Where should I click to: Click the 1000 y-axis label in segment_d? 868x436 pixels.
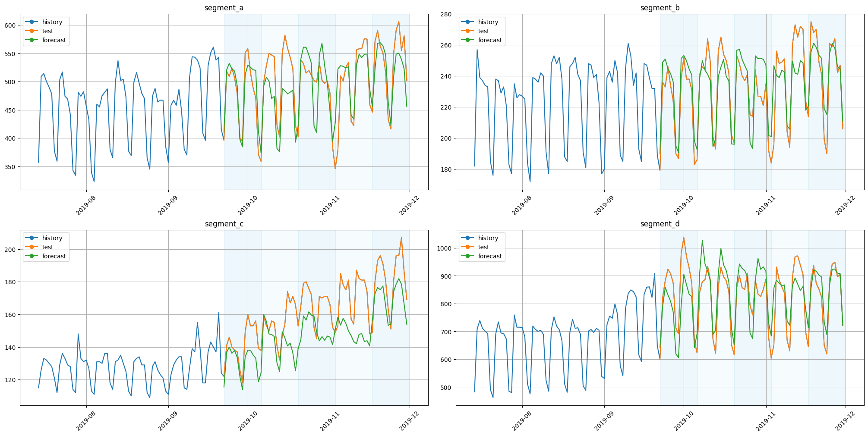(444, 248)
